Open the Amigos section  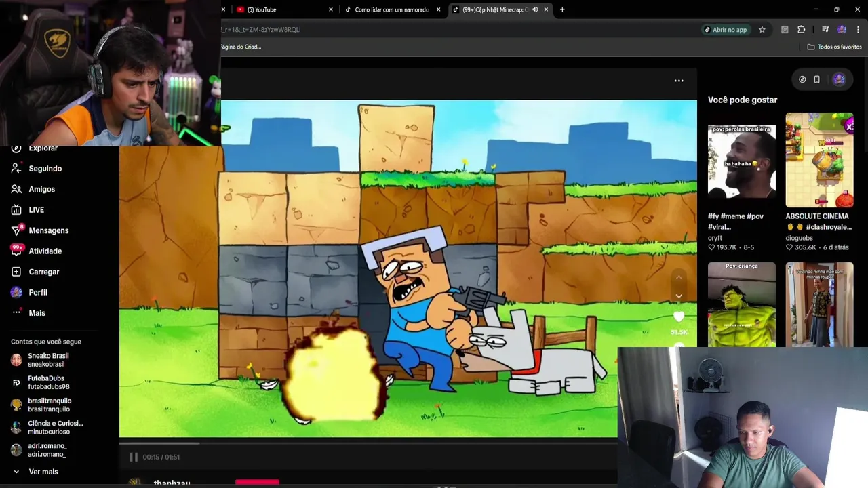(41, 189)
